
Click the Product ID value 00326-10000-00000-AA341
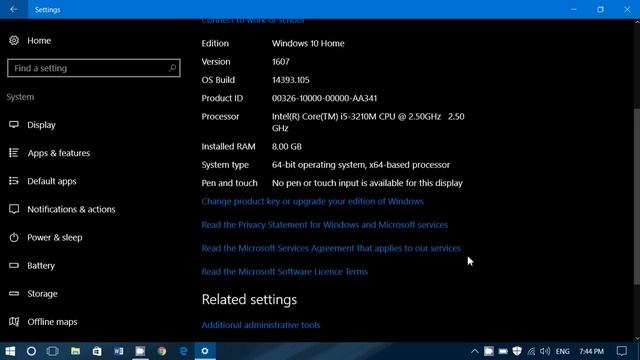324,98
